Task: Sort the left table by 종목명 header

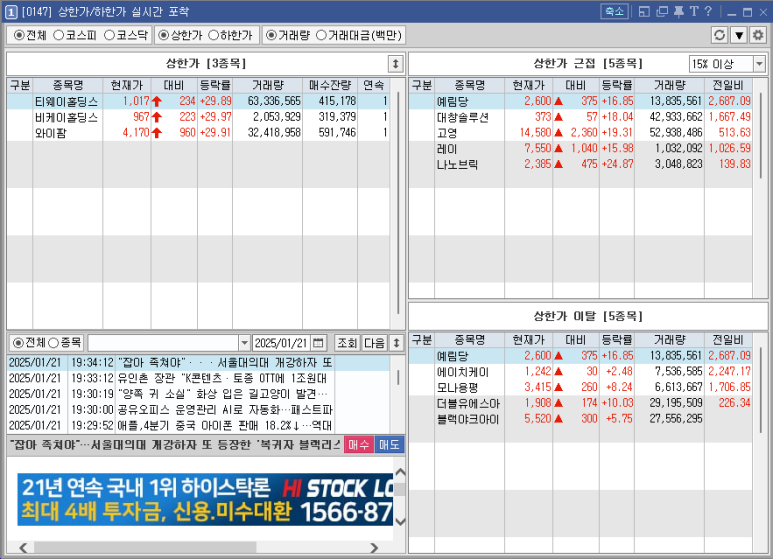Action: (68, 85)
